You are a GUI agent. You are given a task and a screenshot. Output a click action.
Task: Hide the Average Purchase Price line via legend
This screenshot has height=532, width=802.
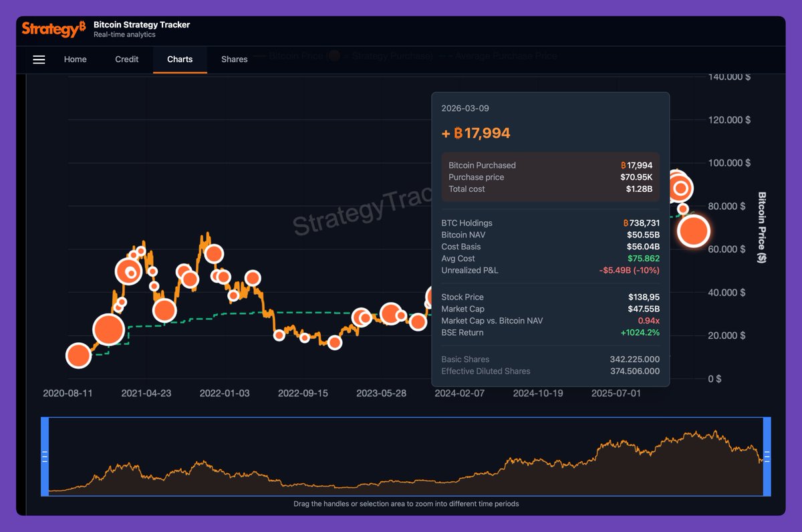(508, 56)
